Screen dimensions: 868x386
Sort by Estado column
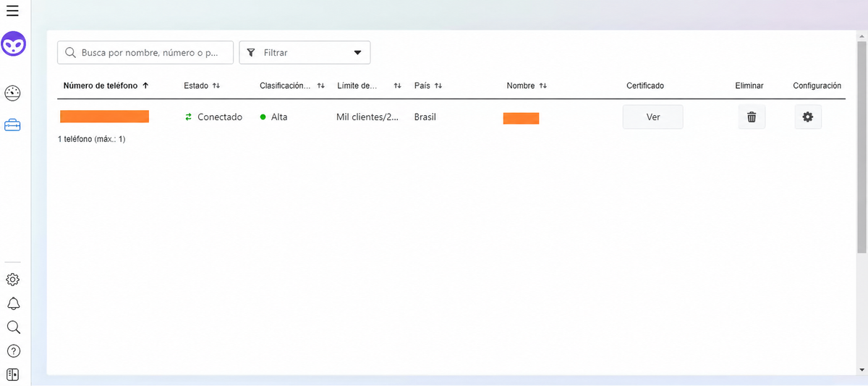[202, 85]
